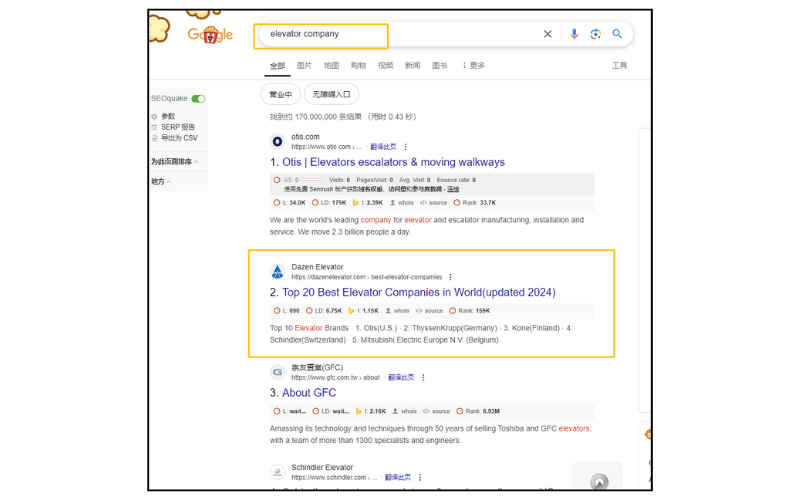Image resolution: width=800 pixels, height=500 pixels.
Task: Switch to the 新闻 tab
Action: (x=412, y=66)
